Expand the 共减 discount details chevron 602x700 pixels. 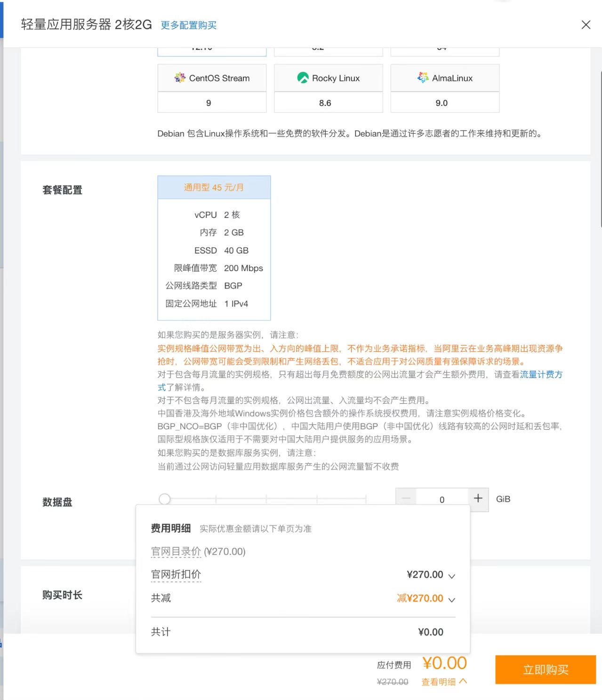(x=451, y=599)
